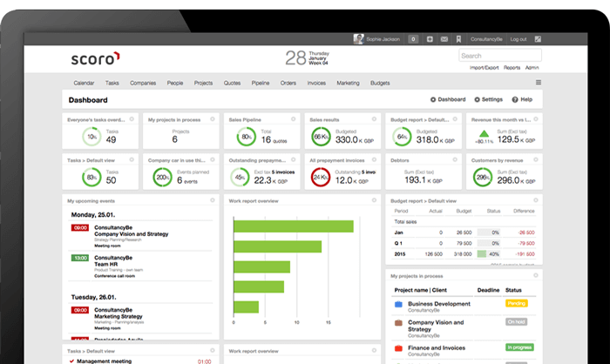Open options circle on Debtors widget

[x=455, y=159]
